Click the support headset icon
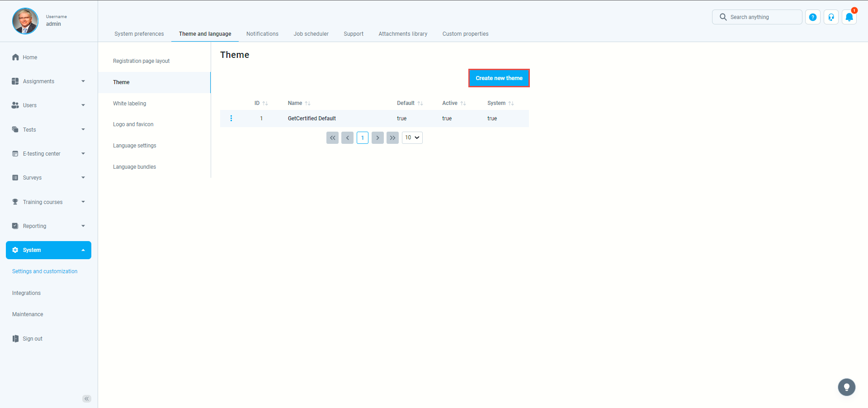The width and height of the screenshot is (868, 408). [x=831, y=17]
